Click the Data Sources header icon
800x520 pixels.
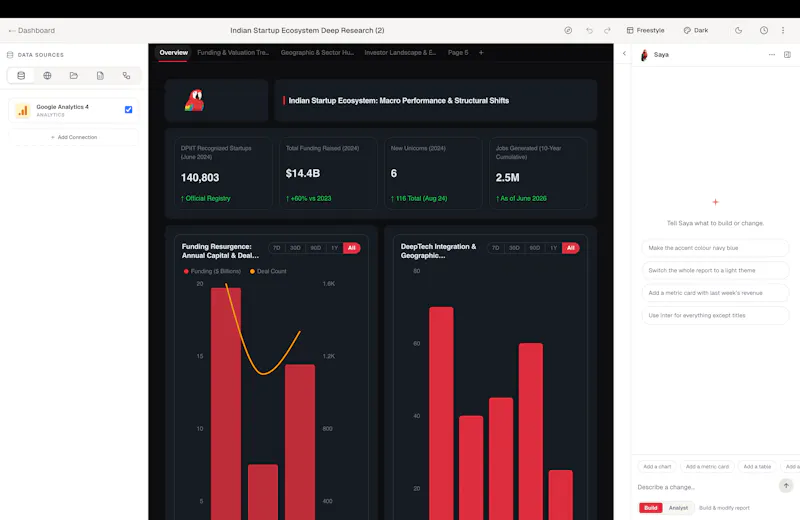coord(10,55)
